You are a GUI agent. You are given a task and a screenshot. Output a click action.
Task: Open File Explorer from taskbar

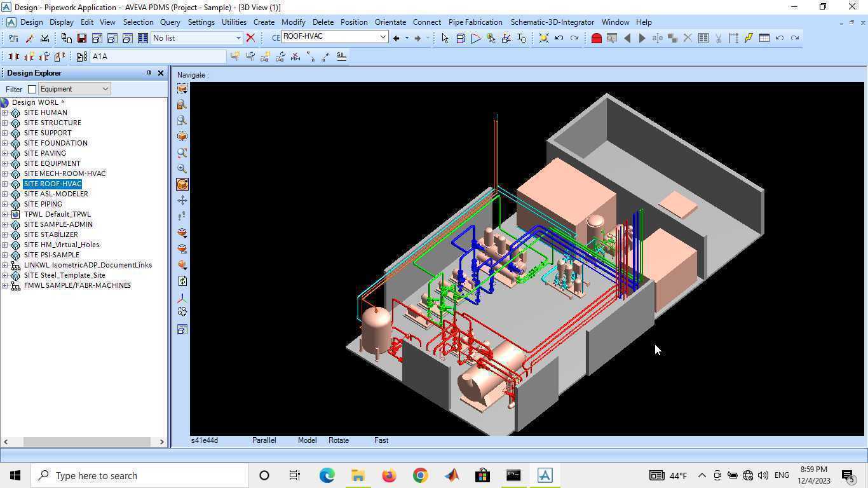tap(358, 475)
